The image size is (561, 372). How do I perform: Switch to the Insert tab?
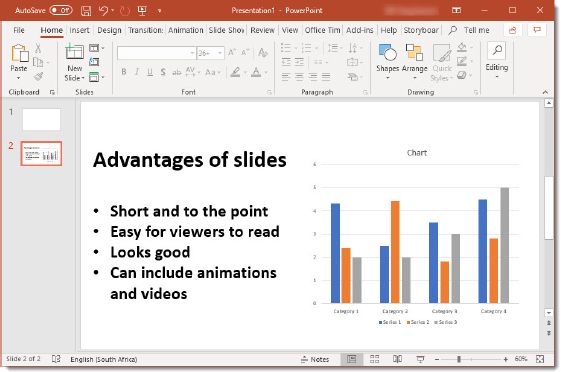[x=79, y=30]
